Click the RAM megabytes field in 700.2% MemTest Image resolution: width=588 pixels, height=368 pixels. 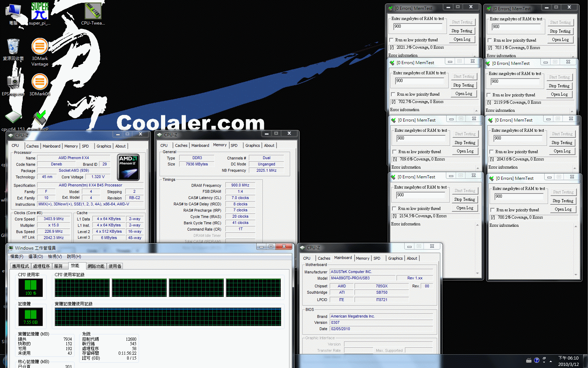tap(519, 197)
